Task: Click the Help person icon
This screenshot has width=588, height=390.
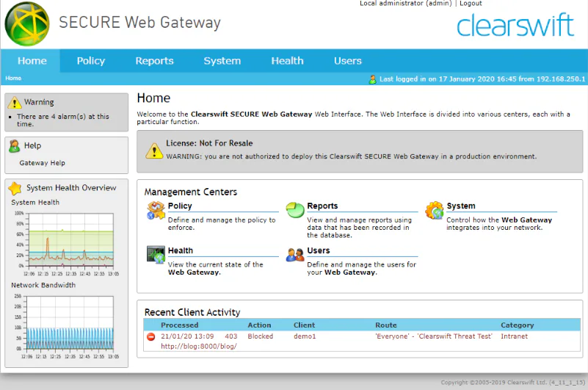Action: 14,146
